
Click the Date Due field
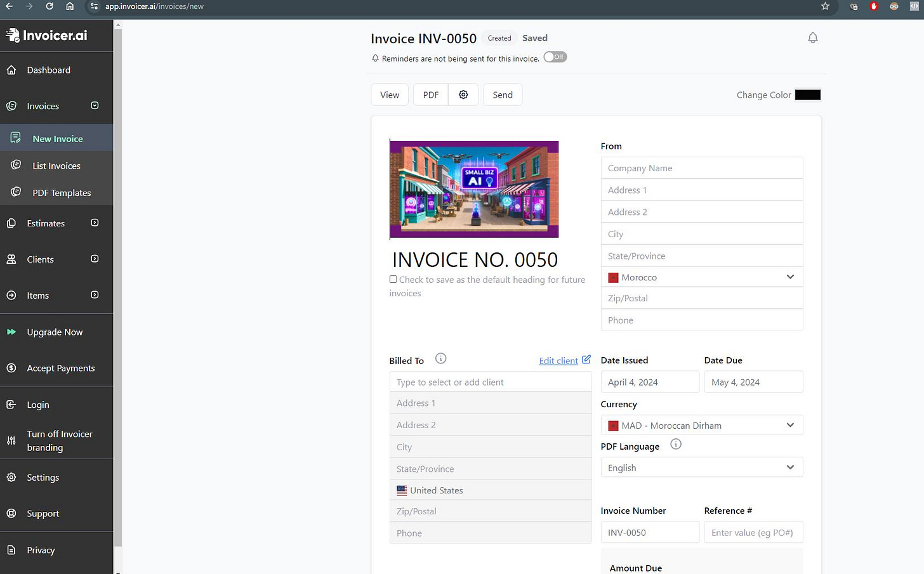[753, 382]
